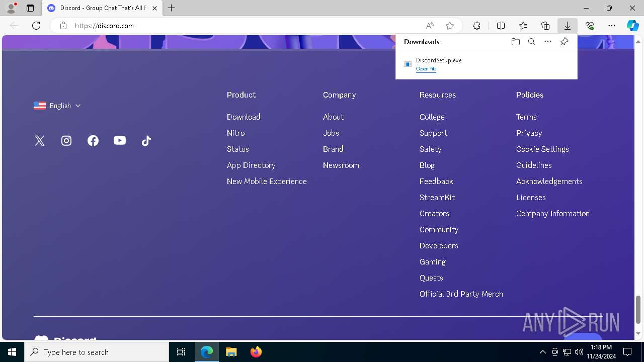Launch Firefox from the taskbar
This screenshot has height=362, width=644.
(x=256, y=352)
